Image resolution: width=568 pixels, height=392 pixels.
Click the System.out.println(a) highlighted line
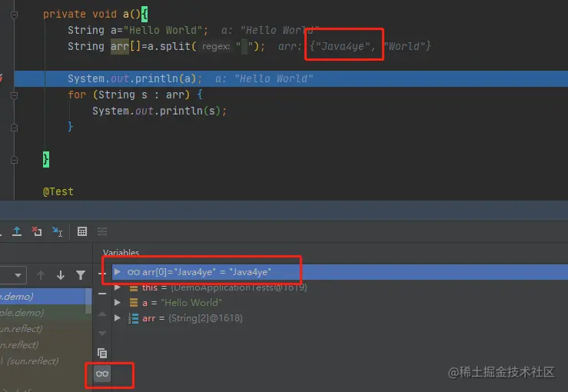click(x=291, y=78)
